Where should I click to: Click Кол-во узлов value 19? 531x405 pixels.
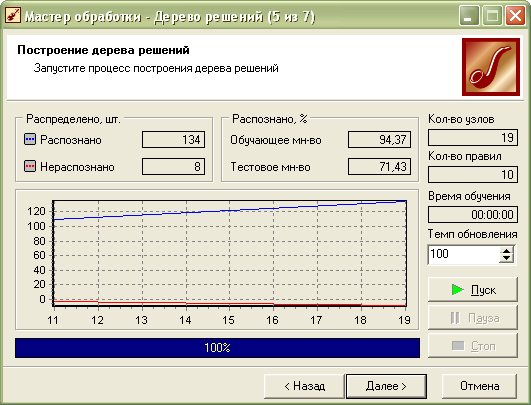tap(473, 137)
